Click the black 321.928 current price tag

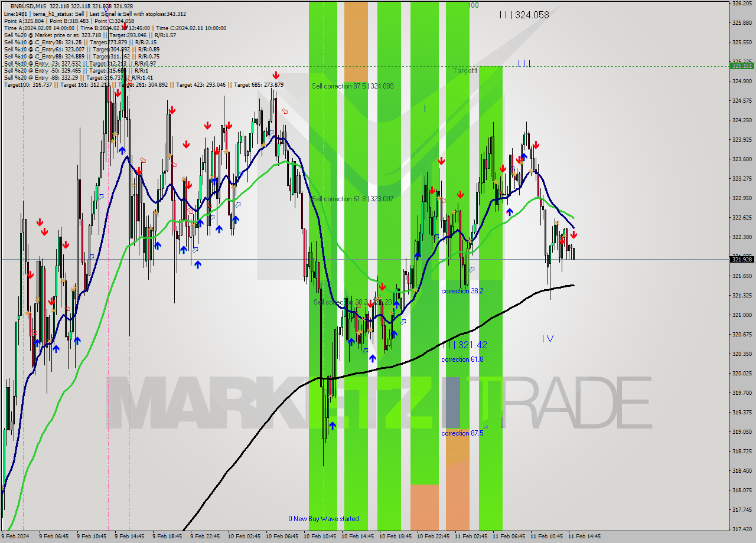(x=742, y=259)
